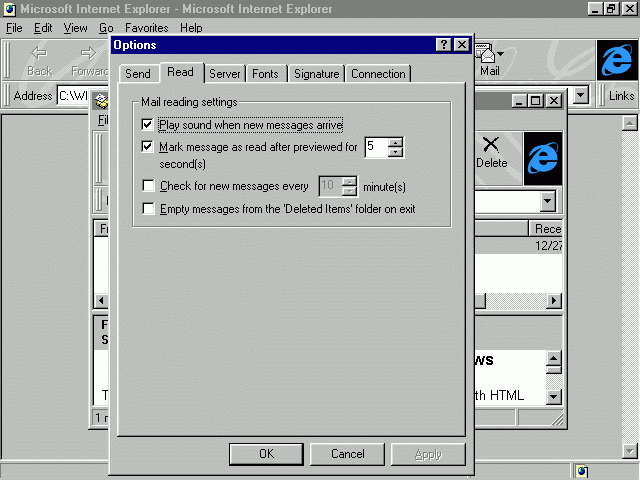Screen dimensions: 640x480
Task: Uncheck Mark message as read after previewed
Action: 147,146
